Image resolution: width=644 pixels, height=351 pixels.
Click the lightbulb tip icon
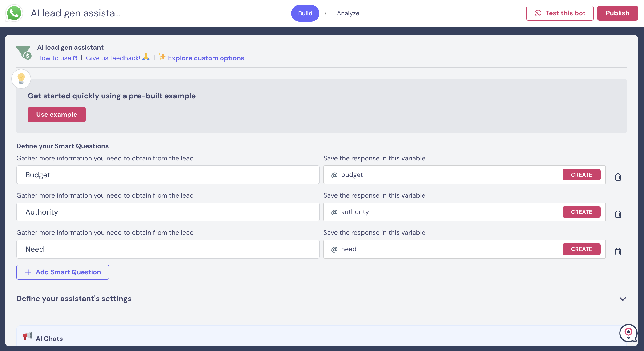coord(21,79)
